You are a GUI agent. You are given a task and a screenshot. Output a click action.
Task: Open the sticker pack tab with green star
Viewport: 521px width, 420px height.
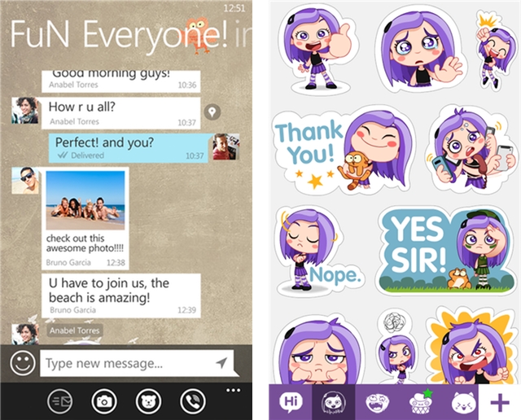419,402
